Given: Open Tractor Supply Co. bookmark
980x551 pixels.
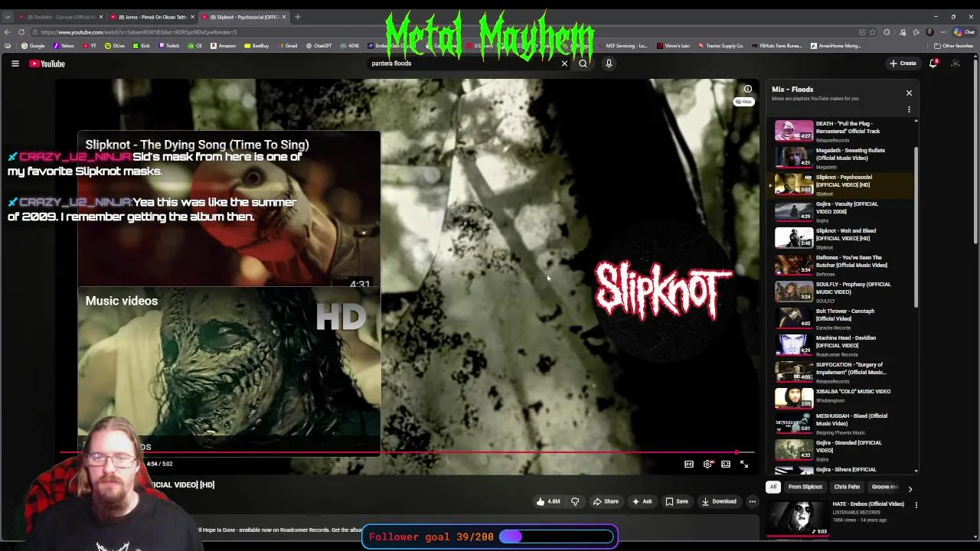Looking at the screenshot, I should pyautogui.click(x=720, y=46).
